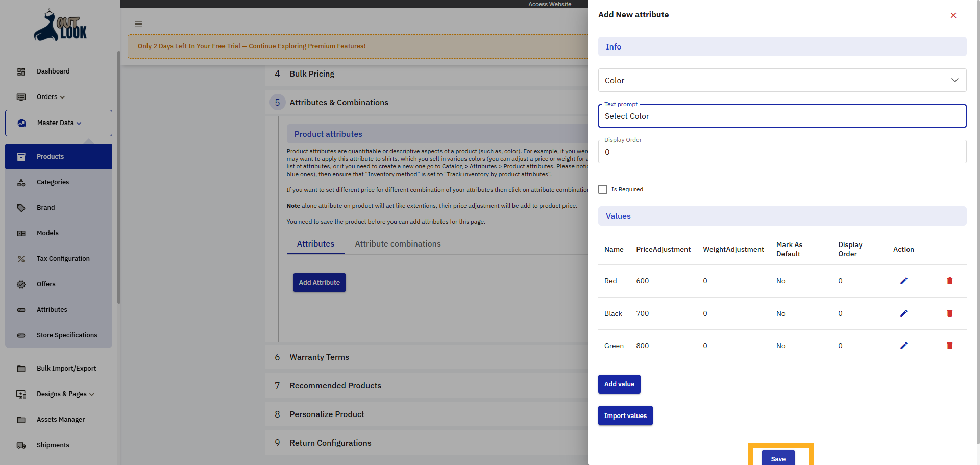Go to Tax Configuration page
Screen dimensions: 980x465
pyautogui.click(x=63, y=259)
